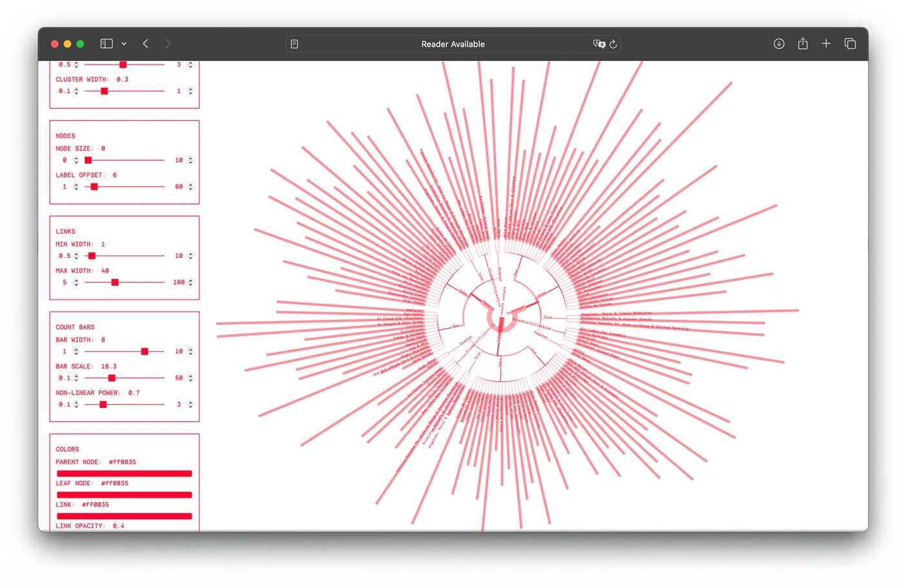Select the Technique branch in the visualization

(515, 310)
